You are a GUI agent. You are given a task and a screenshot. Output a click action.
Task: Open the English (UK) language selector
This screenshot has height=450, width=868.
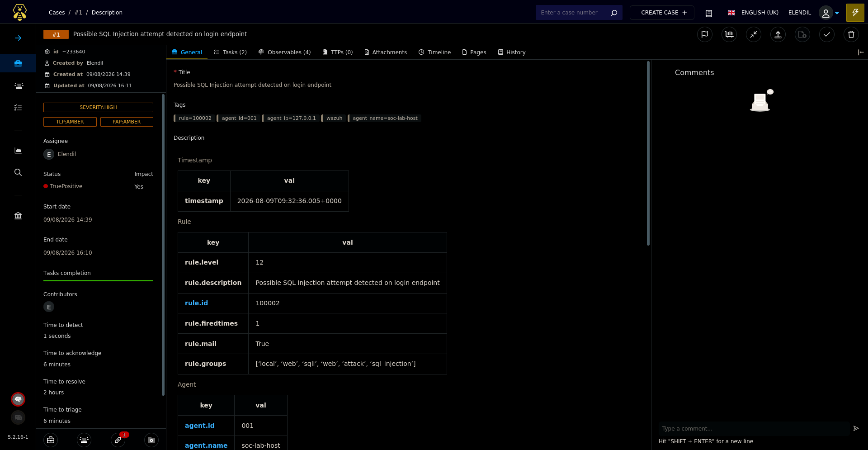(753, 13)
